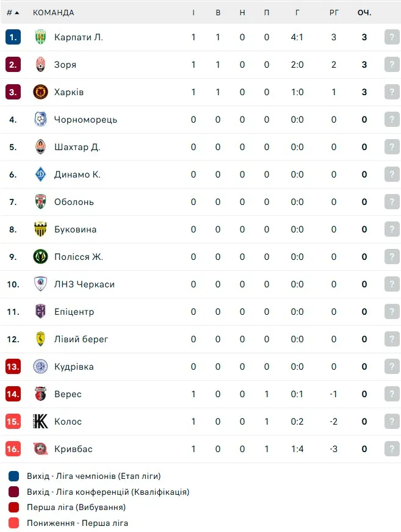Select the Bukovyna yellow-black crest
This screenshot has height=532, width=401.
(40, 229)
